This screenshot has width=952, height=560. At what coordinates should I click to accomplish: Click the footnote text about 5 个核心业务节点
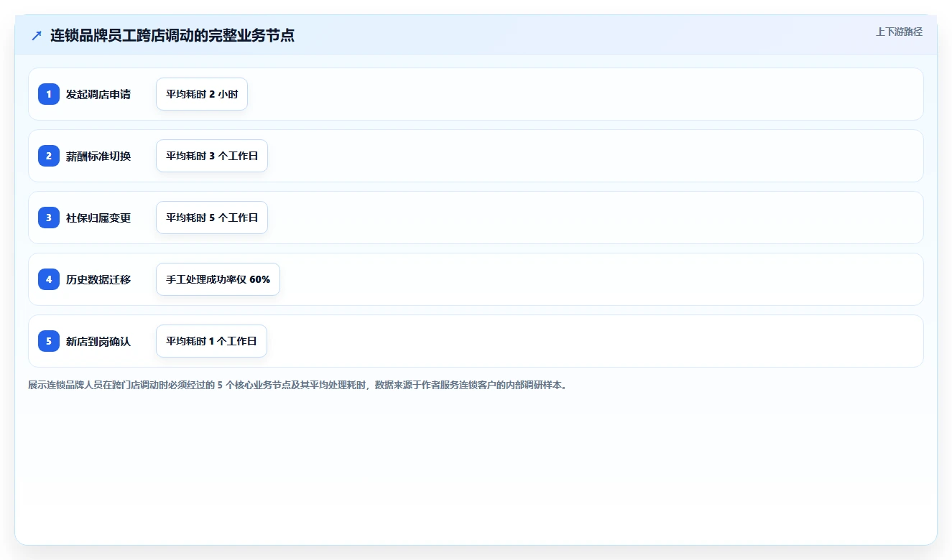[299, 385]
